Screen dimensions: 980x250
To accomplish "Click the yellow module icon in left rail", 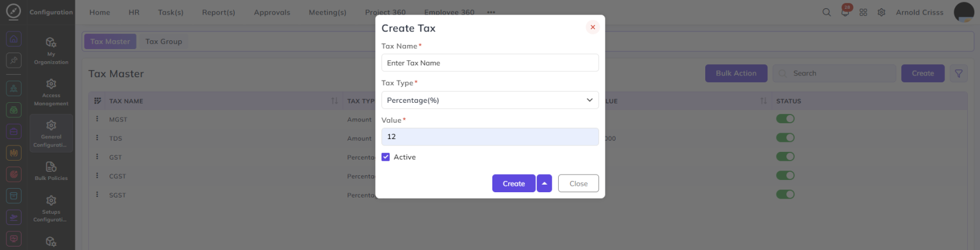I will pos(14,153).
